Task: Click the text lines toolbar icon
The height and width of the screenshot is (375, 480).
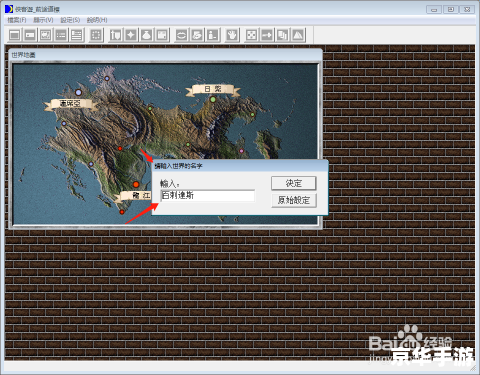Action: [77, 35]
